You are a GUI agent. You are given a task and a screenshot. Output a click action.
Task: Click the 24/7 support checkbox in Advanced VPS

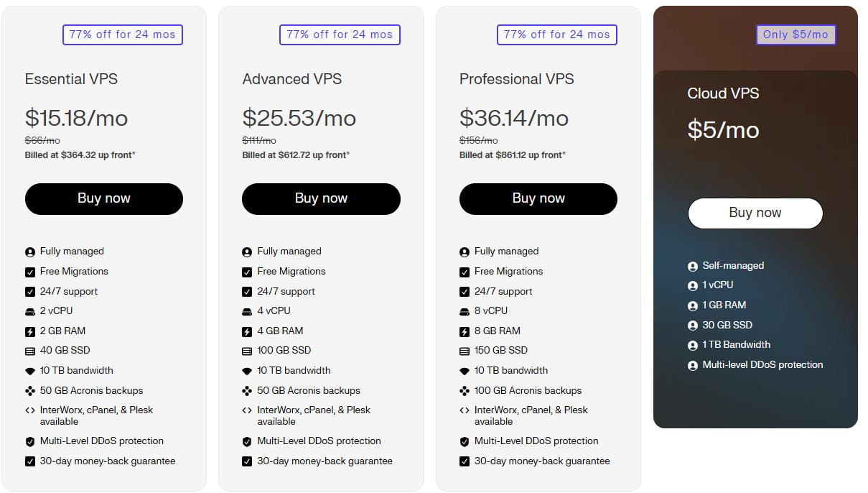(x=247, y=292)
